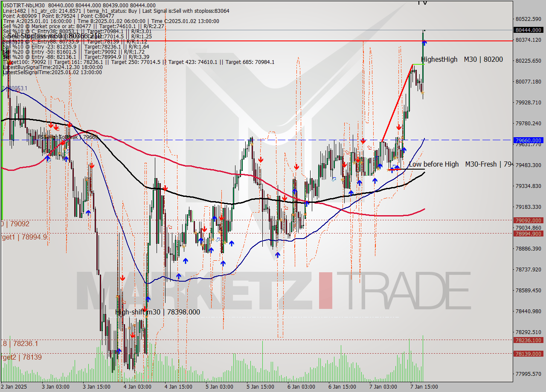Select the 78139.000 price tag on axis
The width and height of the screenshot is (546, 392).
coord(529,354)
